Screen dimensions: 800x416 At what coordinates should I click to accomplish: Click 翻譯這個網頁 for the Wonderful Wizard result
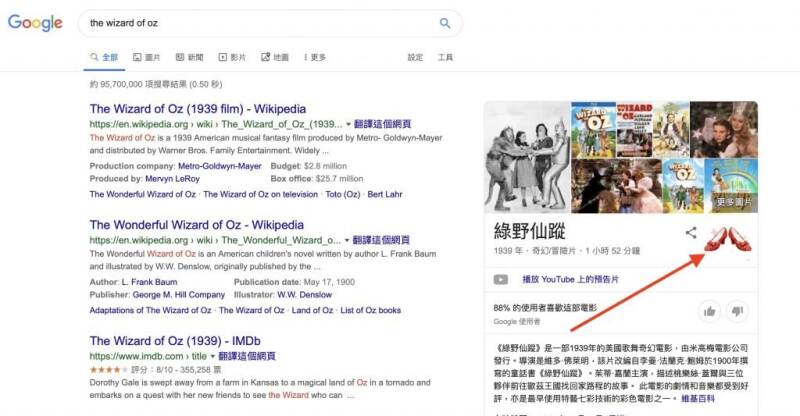pos(381,240)
